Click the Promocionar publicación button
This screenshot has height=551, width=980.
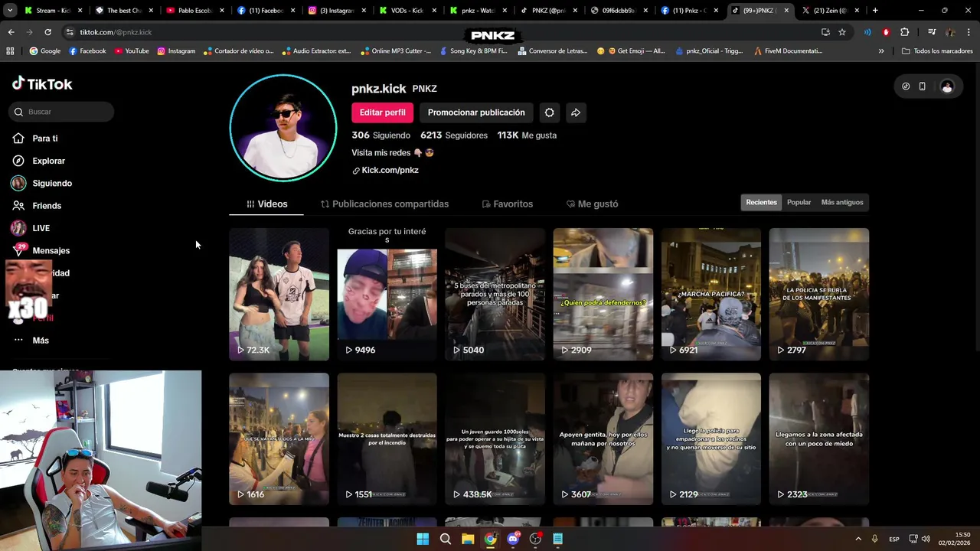pos(476,112)
